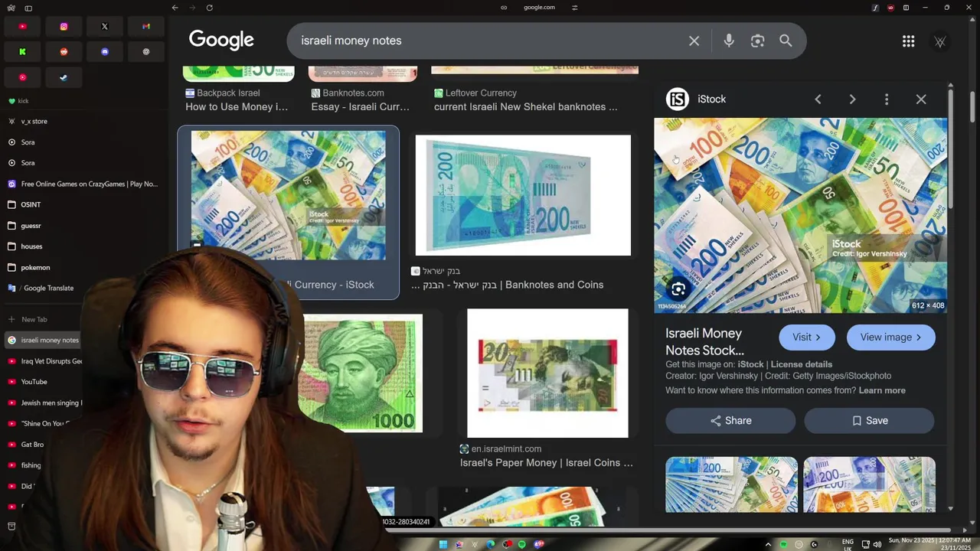Switch to the Free Online Games on CrazyGames tab
This screenshot has height=551, width=980.
coord(84,184)
